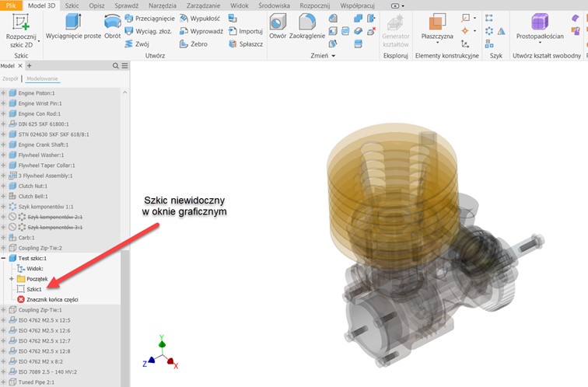Click the Przeciągnięcie sweep button
Viewport: 588px width, 387px height.
tap(154, 18)
